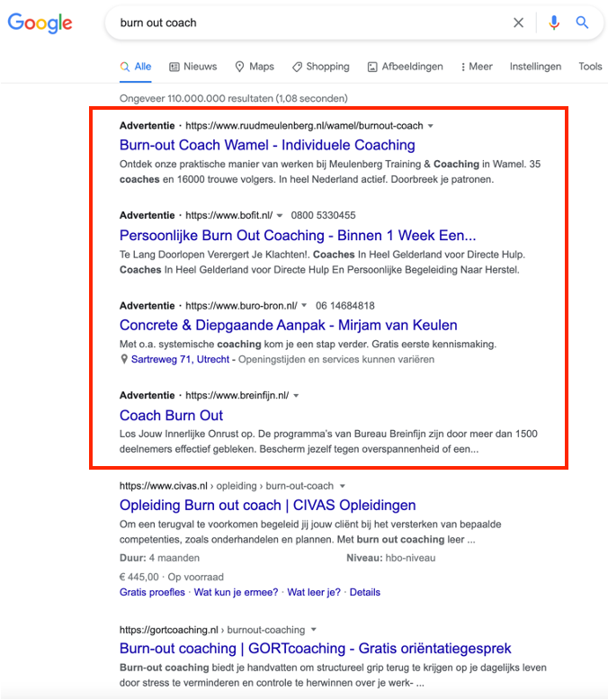Click the civas.nl breadcrumb URL
The image size is (608, 700).
[x=227, y=486]
